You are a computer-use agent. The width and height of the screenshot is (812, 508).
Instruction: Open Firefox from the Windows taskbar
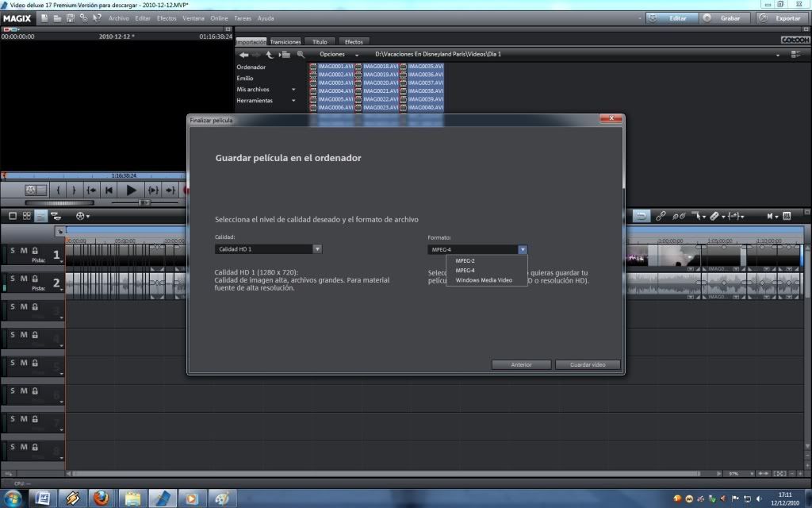click(x=101, y=498)
